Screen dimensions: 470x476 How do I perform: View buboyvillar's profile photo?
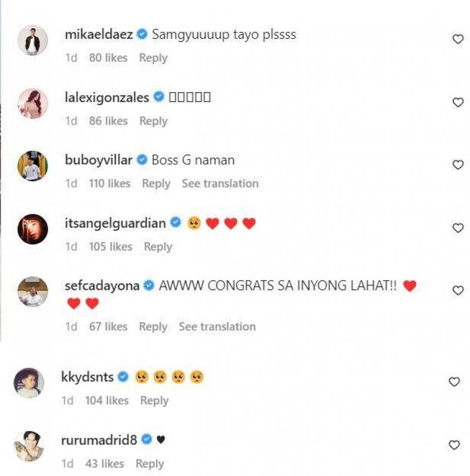click(33, 166)
